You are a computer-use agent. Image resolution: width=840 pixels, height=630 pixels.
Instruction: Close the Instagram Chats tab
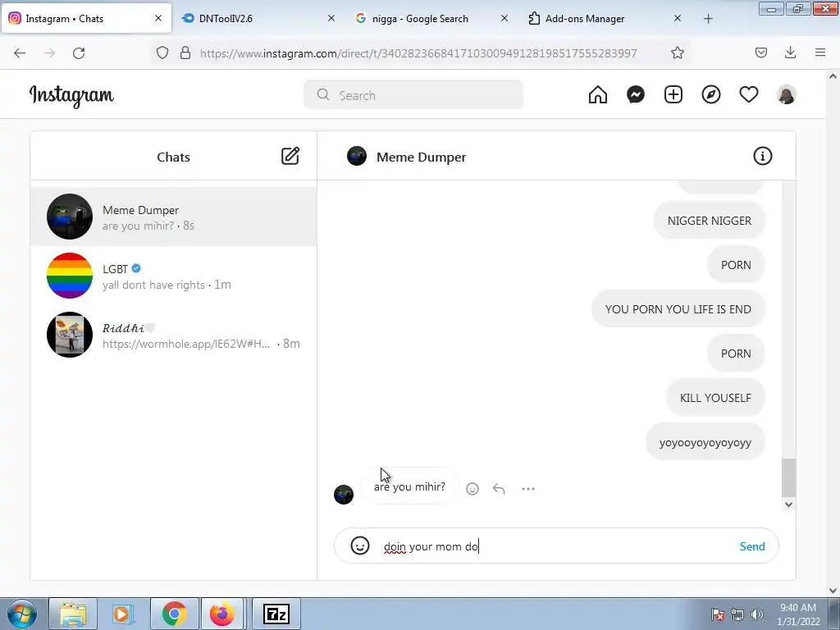(x=158, y=18)
